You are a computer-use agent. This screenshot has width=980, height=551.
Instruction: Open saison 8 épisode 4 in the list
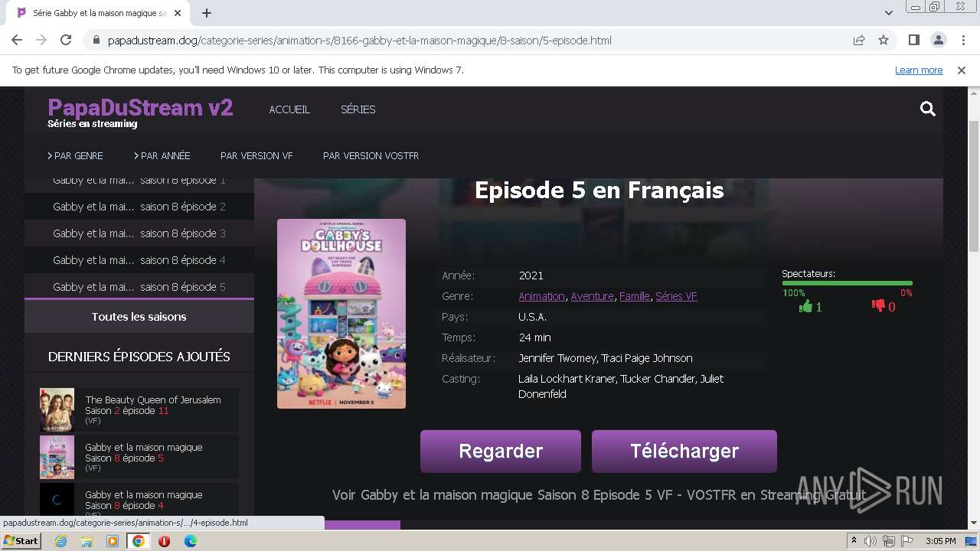[x=139, y=260]
